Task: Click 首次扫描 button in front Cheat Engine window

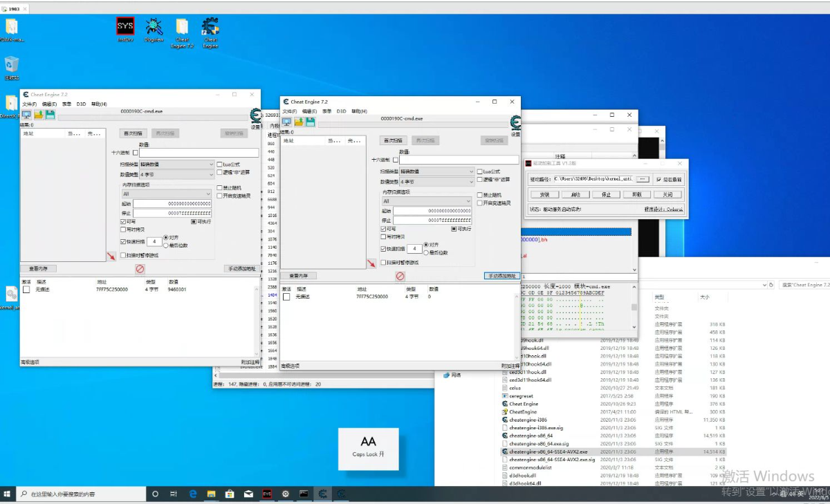Action: 393,140
